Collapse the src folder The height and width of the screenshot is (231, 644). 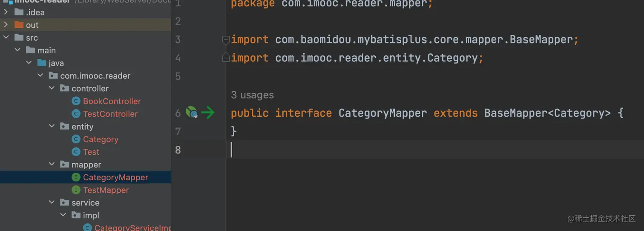6,38
